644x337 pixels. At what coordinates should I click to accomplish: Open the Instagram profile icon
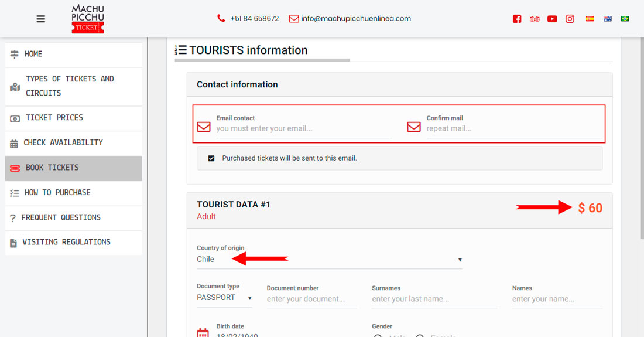570,19
